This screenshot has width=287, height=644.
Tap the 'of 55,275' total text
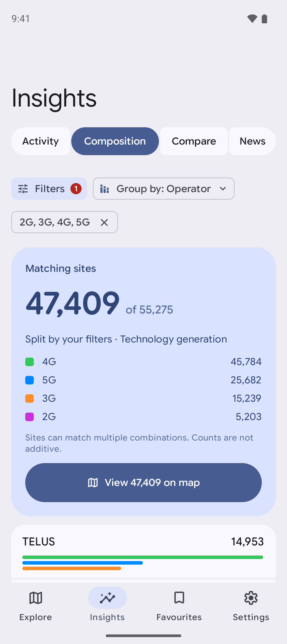[x=149, y=310]
